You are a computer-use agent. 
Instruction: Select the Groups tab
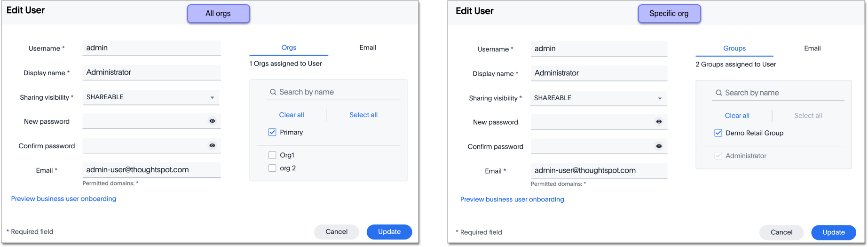(734, 48)
